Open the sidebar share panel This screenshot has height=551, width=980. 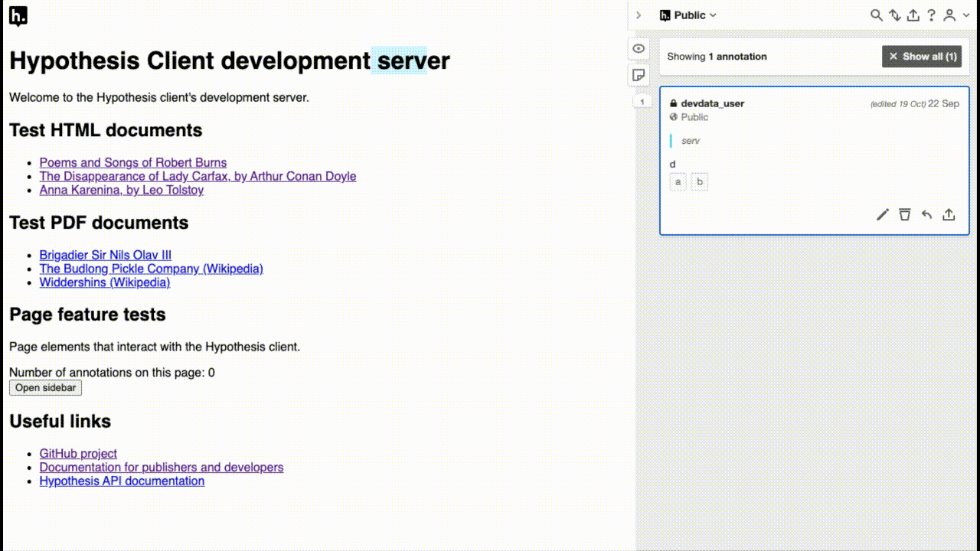click(913, 15)
